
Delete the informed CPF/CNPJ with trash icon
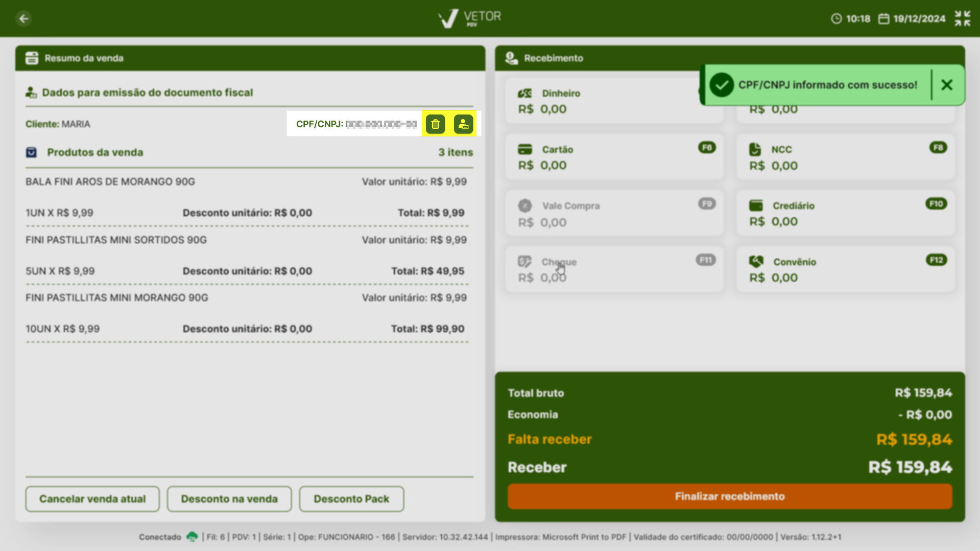[435, 124]
